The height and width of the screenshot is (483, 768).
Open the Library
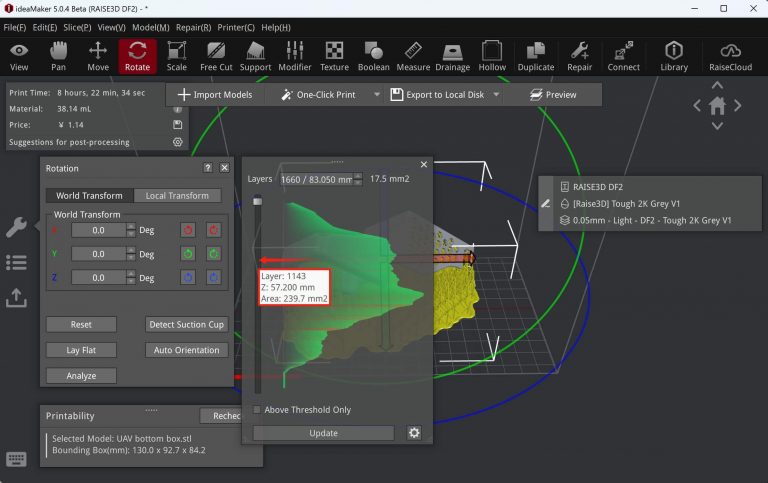pos(674,57)
